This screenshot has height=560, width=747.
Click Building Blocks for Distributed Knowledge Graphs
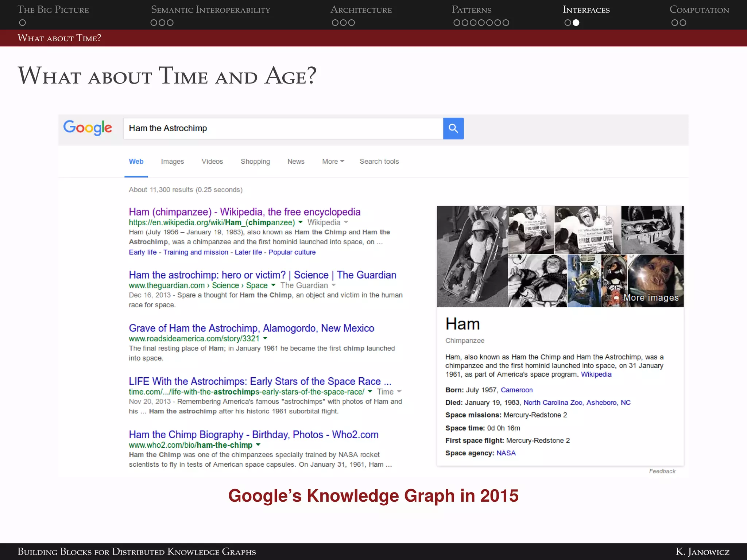pyautogui.click(x=137, y=552)
